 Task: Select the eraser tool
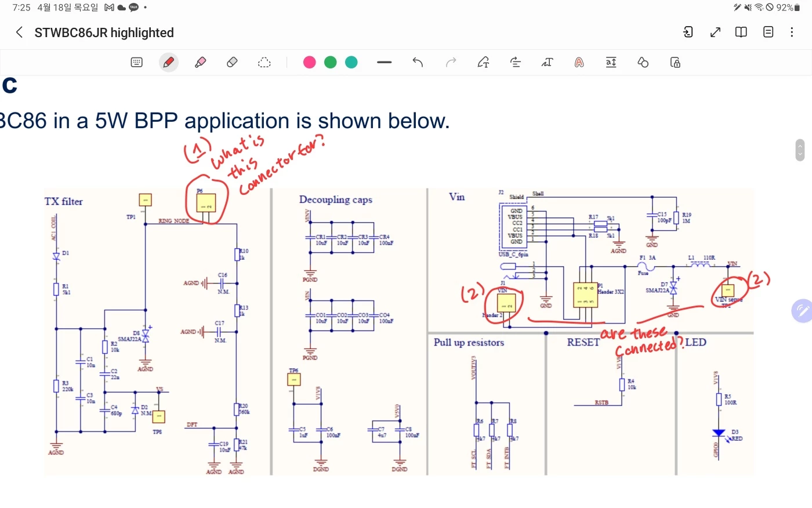point(232,62)
